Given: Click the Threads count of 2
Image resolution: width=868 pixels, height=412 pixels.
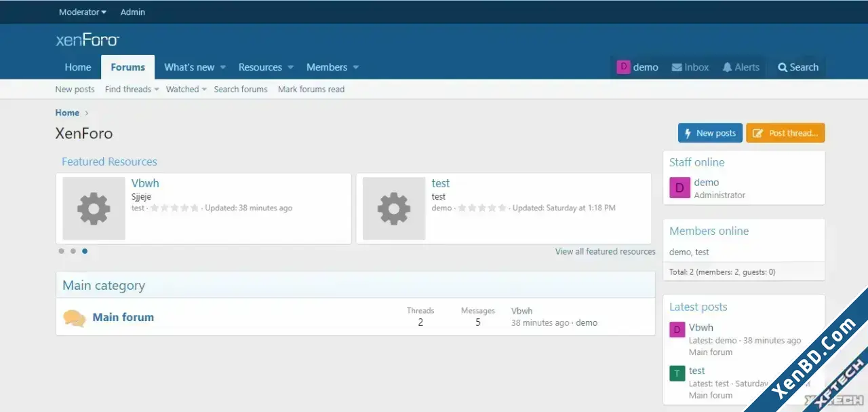Looking at the screenshot, I should (420, 322).
